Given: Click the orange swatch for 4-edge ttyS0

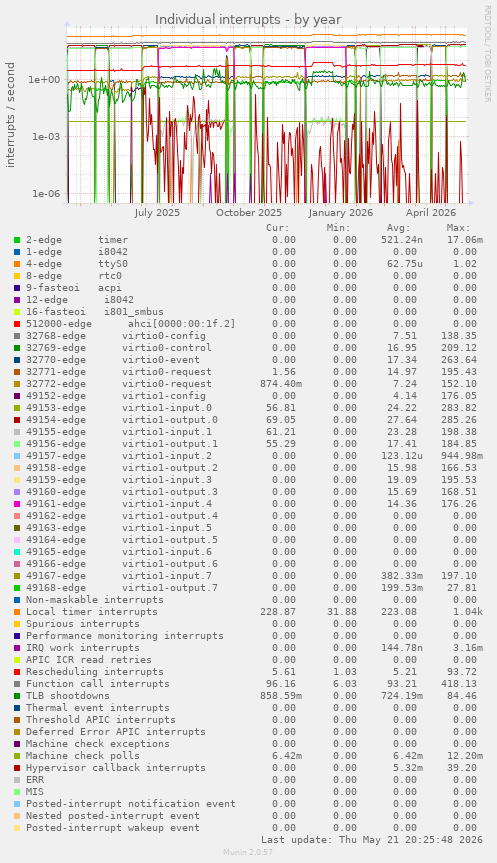Looking at the screenshot, I should pyautogui.click(x=17, y=264).
